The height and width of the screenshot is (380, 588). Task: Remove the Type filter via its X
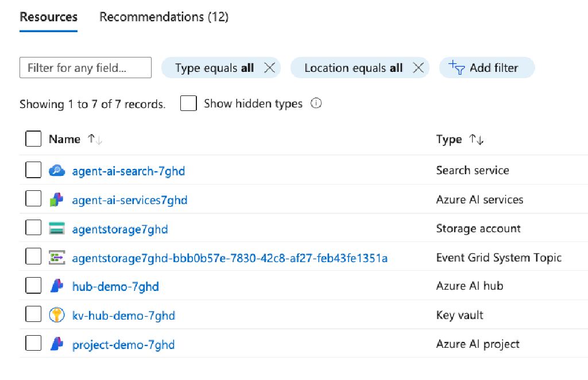(x=269, y=67)
